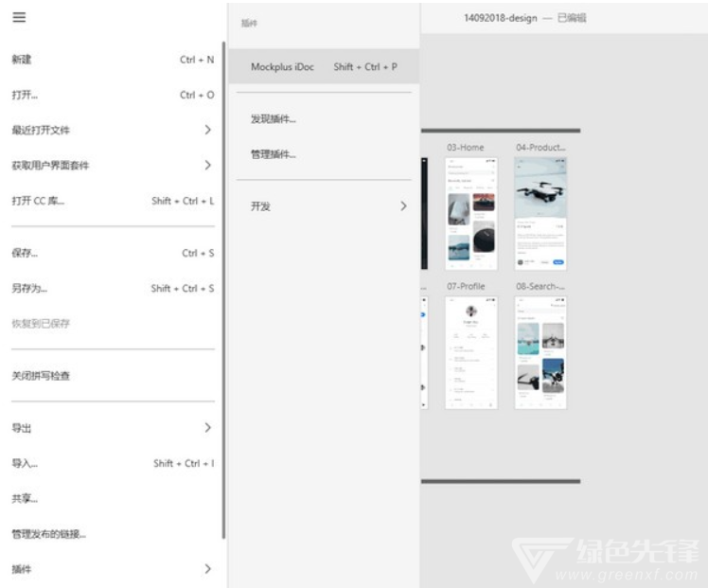Expand 获取用户界面套件 submenu arrow
The width and height of the screenshot is (708, 588).
[x=207, y=166]
